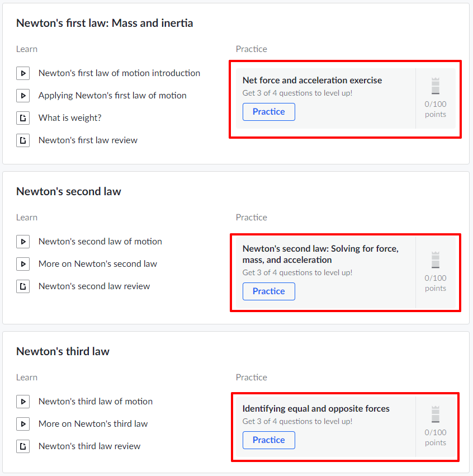Click the mastery tower icon for Newton's second law exercise
Image resolution: width=473 pixels, height=476 pixels.
point(436,260)
